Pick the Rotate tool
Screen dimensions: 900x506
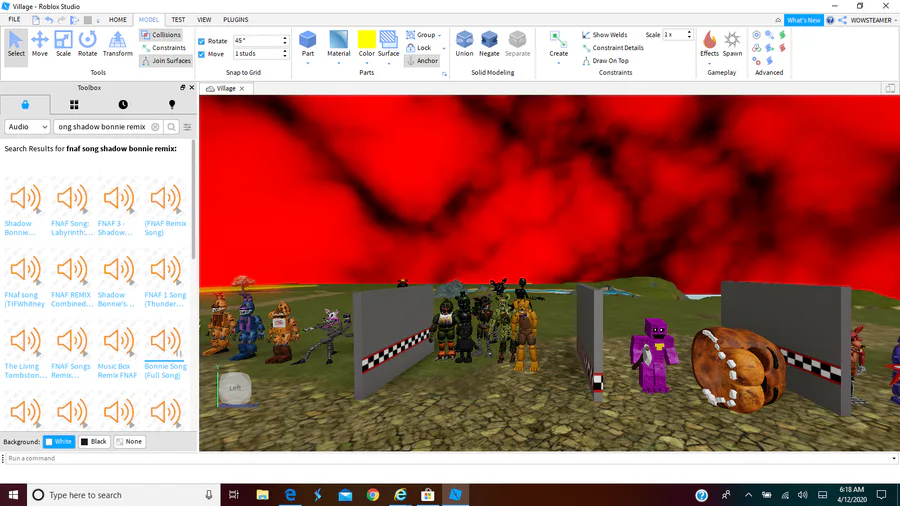click(87, 44)
